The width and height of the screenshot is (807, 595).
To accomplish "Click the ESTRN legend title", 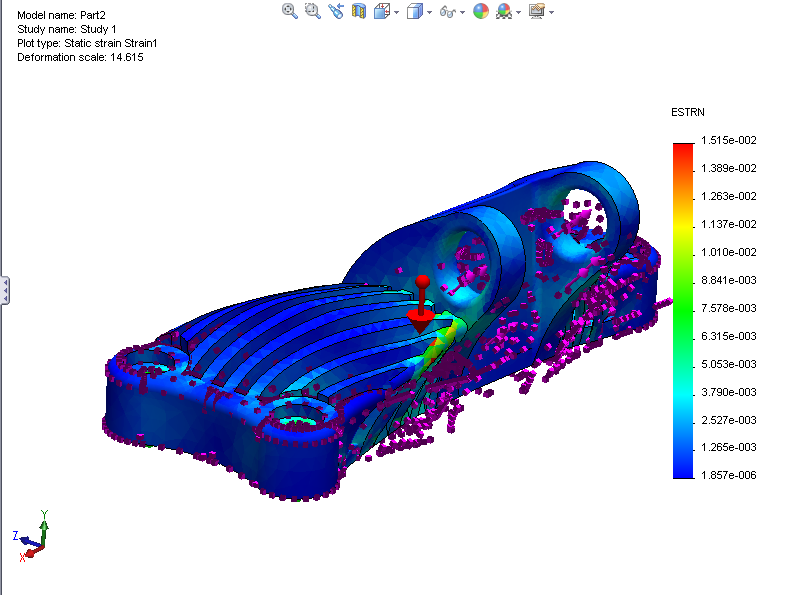I will click(687, 113).
